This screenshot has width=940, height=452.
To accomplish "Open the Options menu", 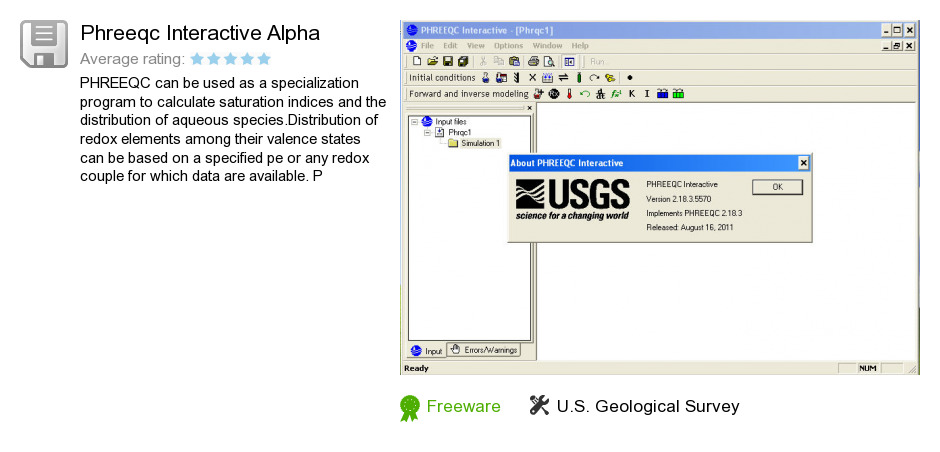I will click(x=508, y=46).
